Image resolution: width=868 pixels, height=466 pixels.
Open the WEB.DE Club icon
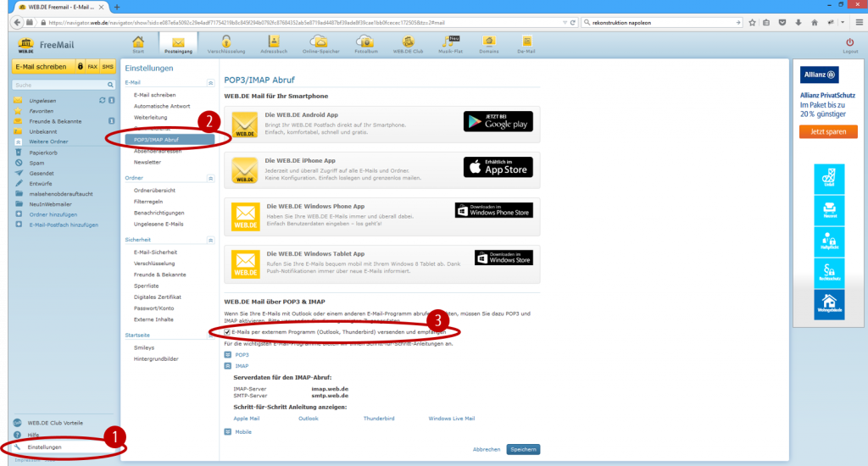coord(408,45)
